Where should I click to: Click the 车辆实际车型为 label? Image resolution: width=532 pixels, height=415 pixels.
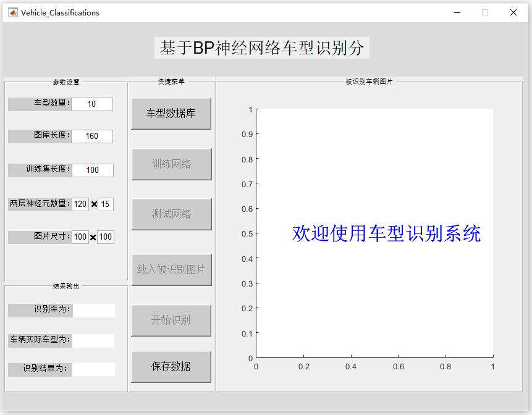[x=40, y=340]
